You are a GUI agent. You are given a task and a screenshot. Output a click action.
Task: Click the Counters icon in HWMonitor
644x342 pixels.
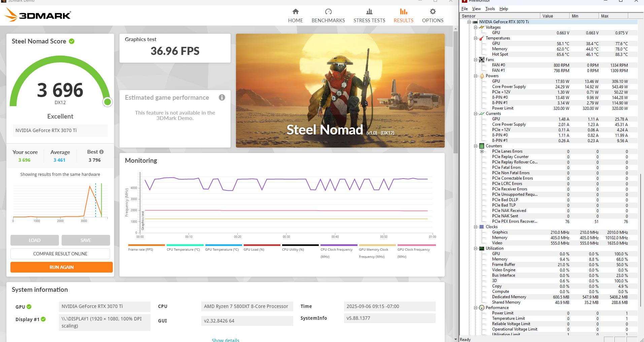pos(482,146)
